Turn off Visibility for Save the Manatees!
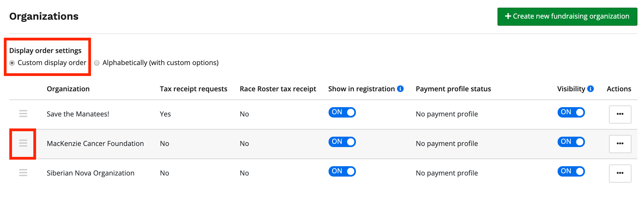The height and width of the screenshot is (205, 644). point(571,112)
